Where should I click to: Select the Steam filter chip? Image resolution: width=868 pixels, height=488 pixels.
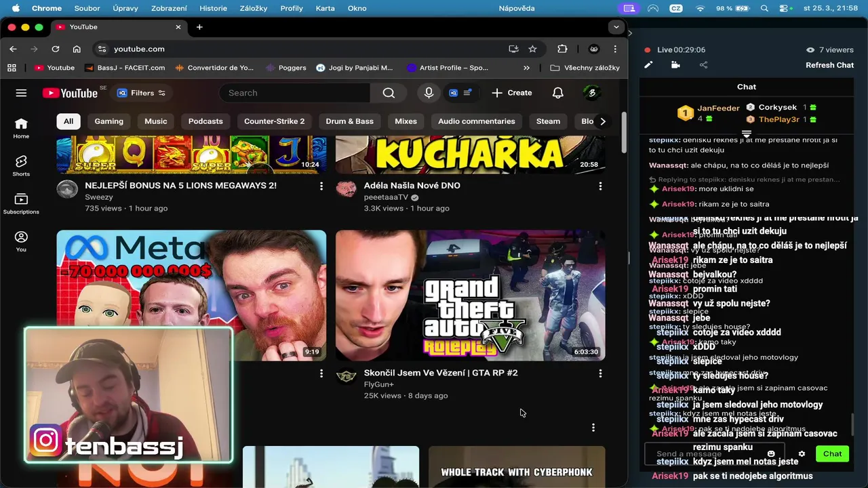coord(548,121)
